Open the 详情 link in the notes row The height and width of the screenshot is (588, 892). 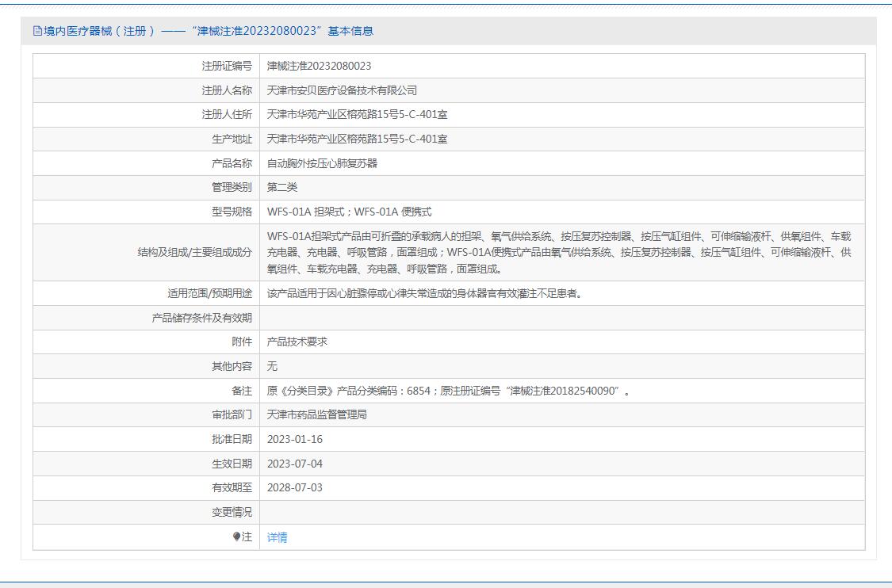point(277,536)
